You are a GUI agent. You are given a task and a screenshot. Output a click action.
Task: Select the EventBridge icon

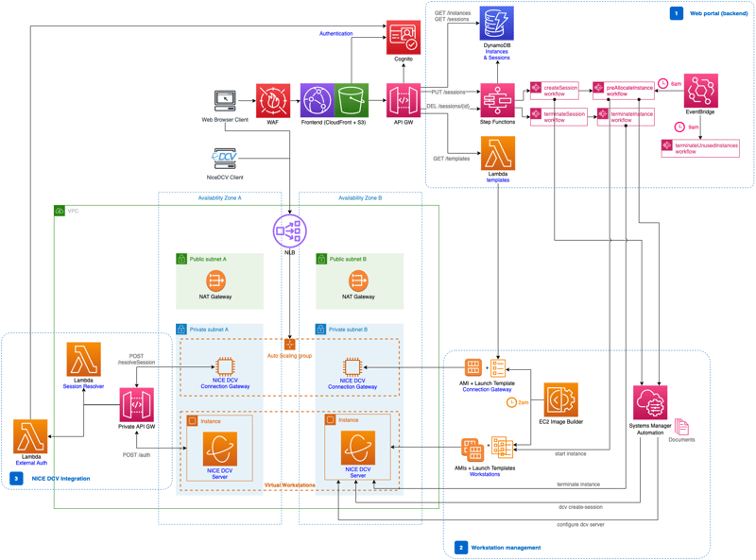[701, 91]
